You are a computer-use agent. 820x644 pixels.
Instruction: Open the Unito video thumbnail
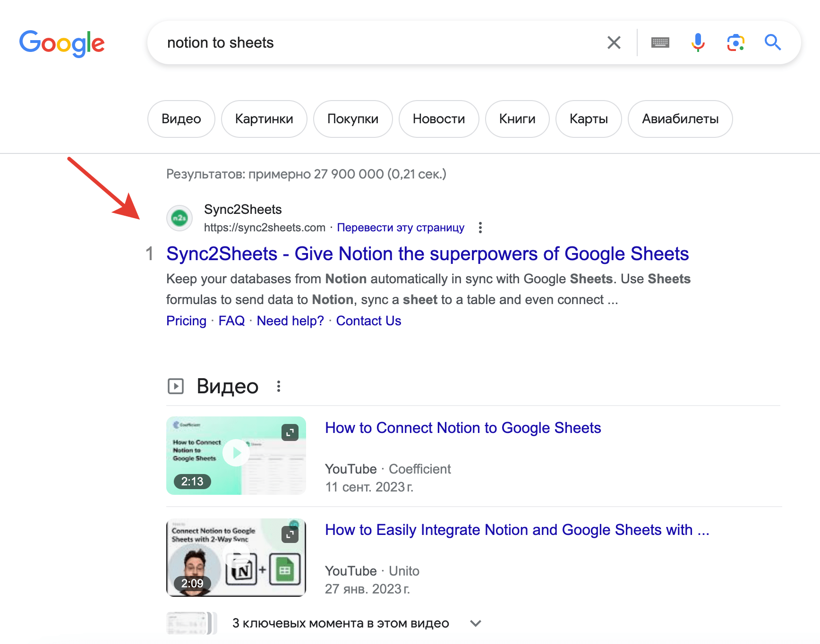(x=236, y=557)
